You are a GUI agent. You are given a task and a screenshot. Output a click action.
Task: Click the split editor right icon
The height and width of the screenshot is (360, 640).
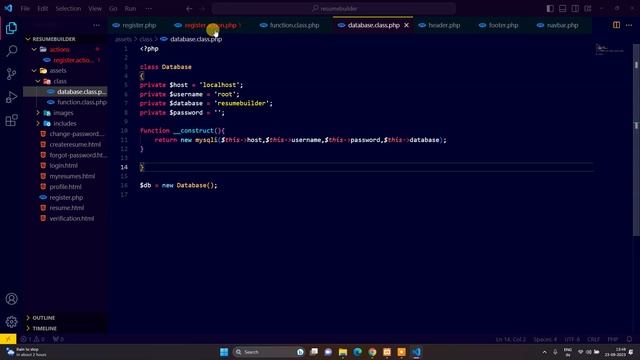click(616, 25)
